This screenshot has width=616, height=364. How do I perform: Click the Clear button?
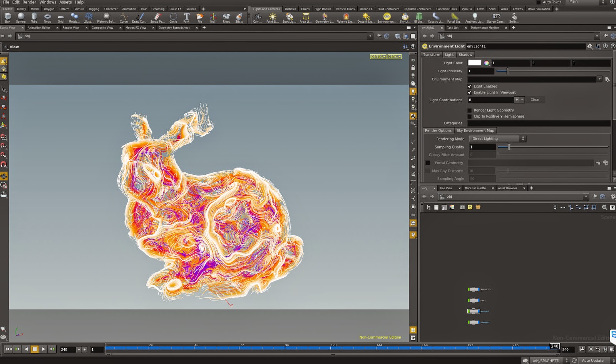[535, 100]
